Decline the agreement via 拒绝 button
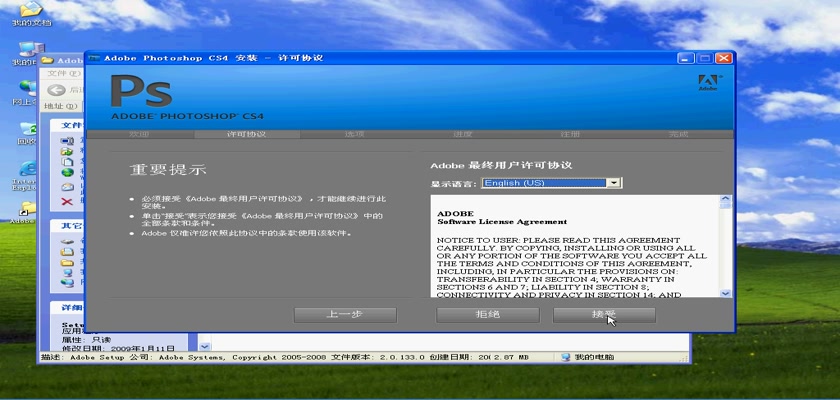The image size is (840, 400). tap(487, 315)
